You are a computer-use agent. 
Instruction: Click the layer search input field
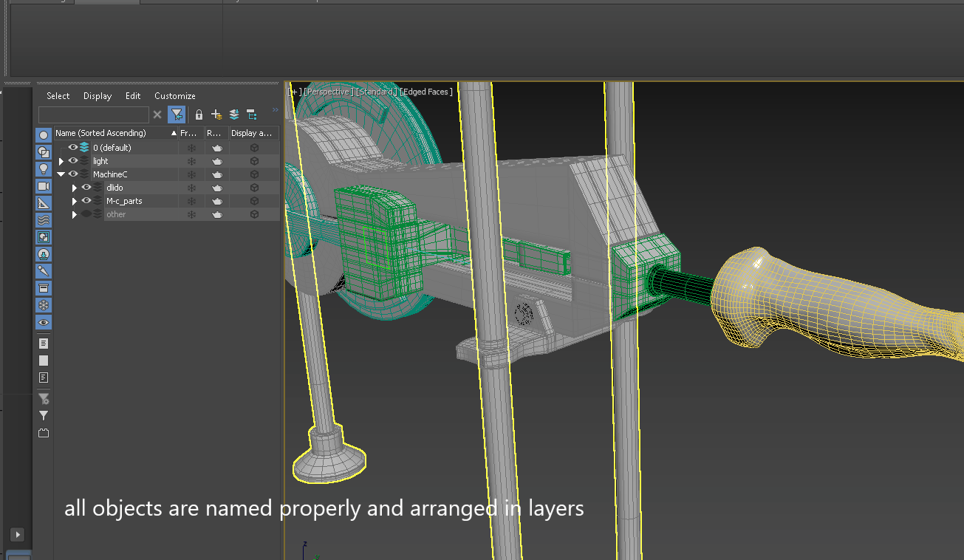pos(94,115)
